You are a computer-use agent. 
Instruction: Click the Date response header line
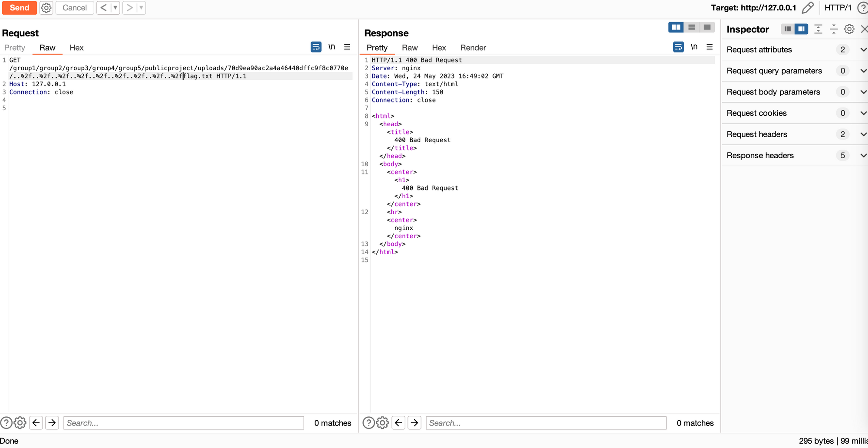(437, 76)
